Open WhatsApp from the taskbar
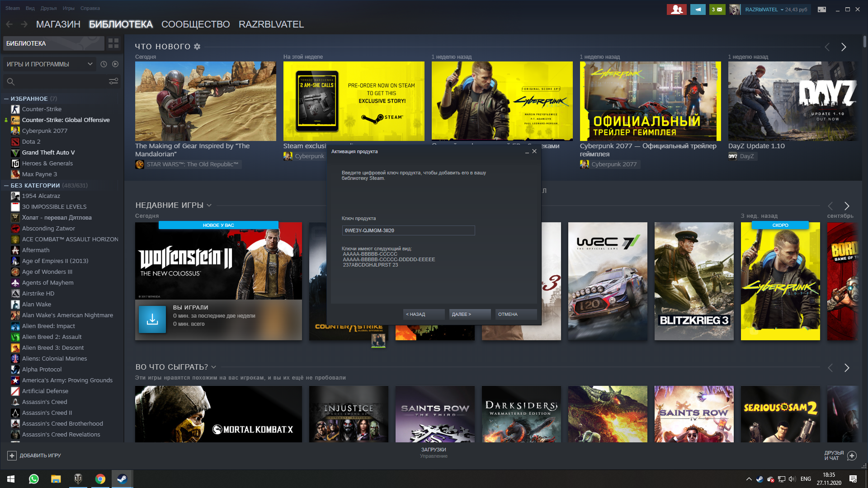Viewport: 868px width, 488px height. [34, 479]
